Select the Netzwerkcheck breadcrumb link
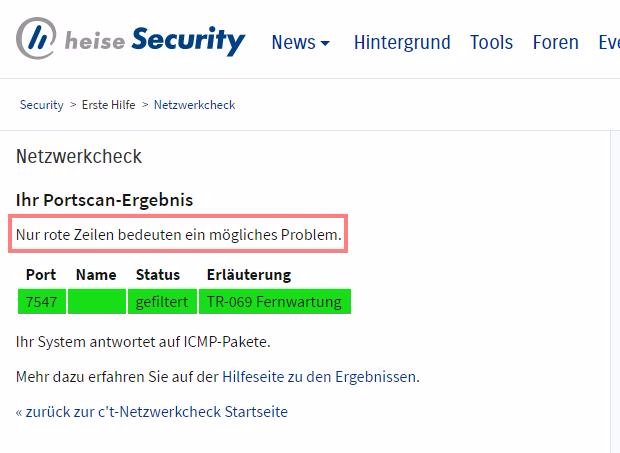The height and width of the screenshot is (453, 620). pyautogui.click(x=194, y=104)
